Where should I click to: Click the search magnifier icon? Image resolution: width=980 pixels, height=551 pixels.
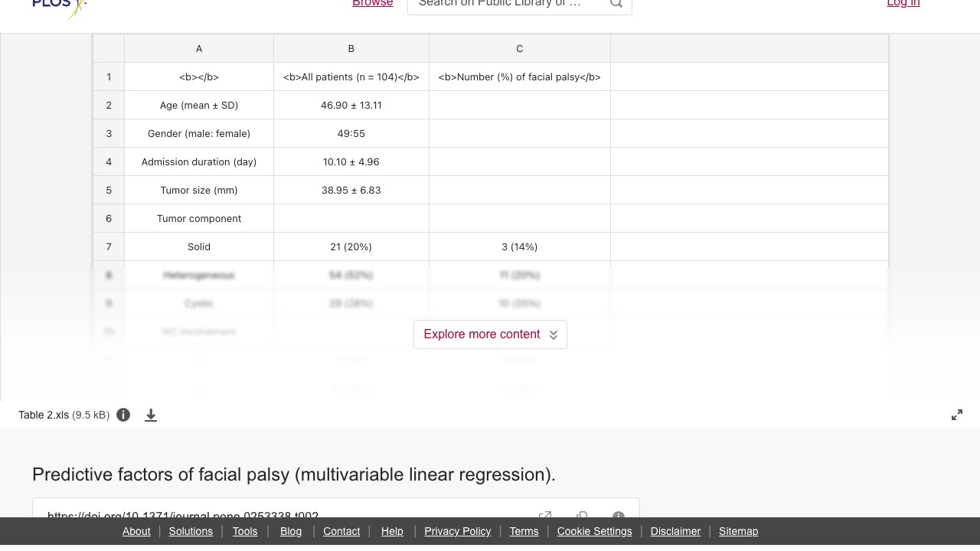point(616,4)
